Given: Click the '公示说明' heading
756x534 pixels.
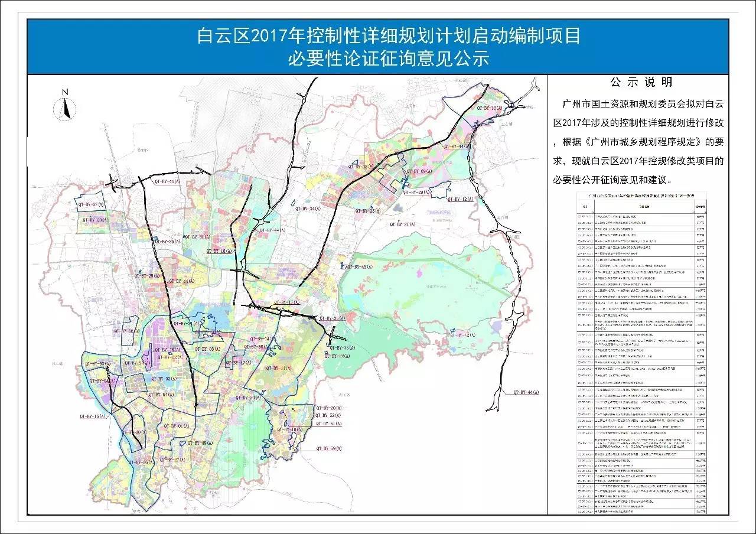Looking at the screenshot, I should (641, 82).
